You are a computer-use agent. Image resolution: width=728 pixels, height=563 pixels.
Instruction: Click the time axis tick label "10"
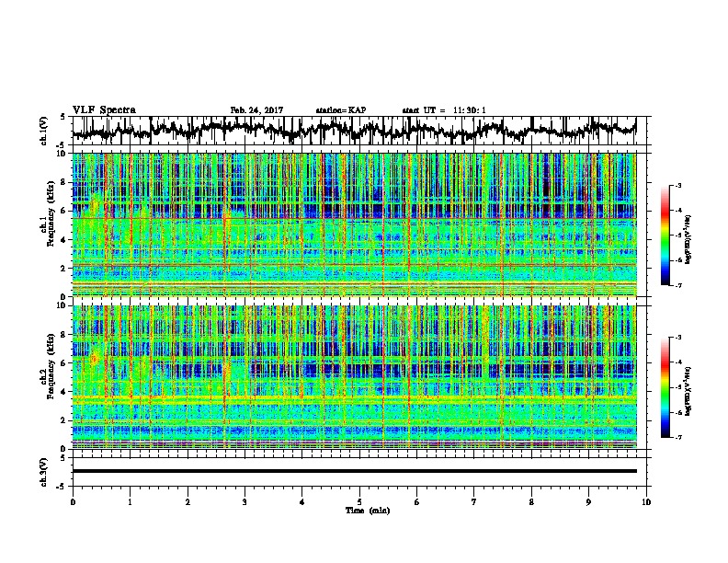coord(646,502)
